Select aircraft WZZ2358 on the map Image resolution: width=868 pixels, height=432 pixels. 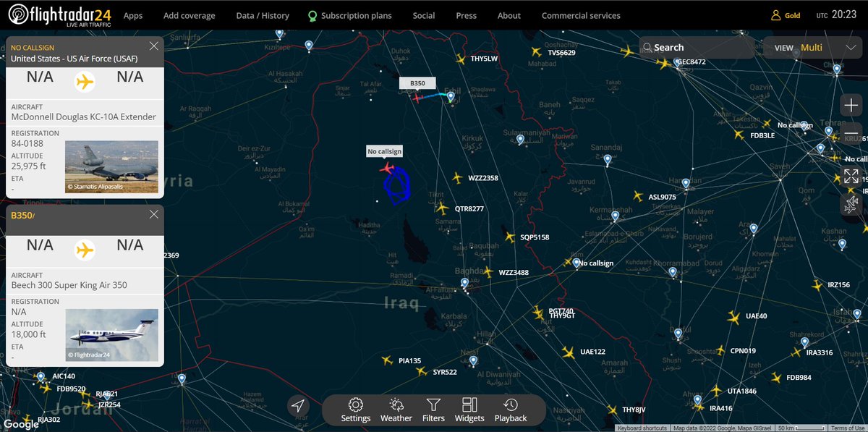pos(456,177)
